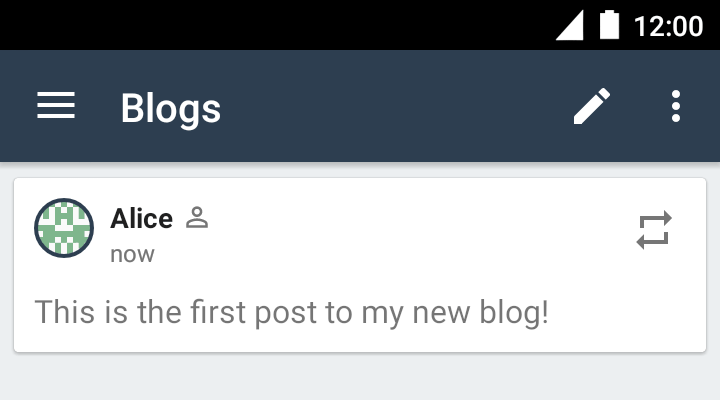The image size is (720, 400).
Task: Tap the word 'blog!' in post text
Action: (514, 312)
